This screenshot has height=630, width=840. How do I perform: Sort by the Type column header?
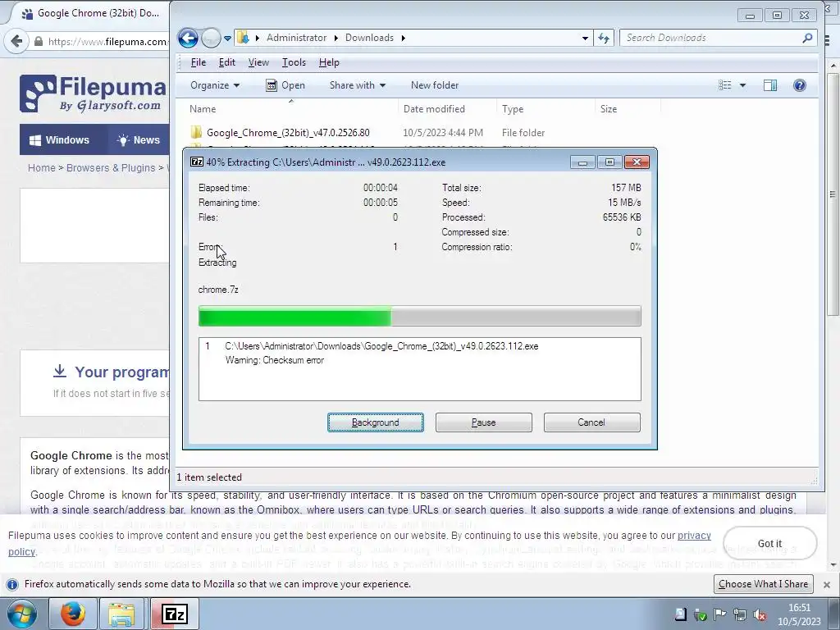[x=546, y=109]
